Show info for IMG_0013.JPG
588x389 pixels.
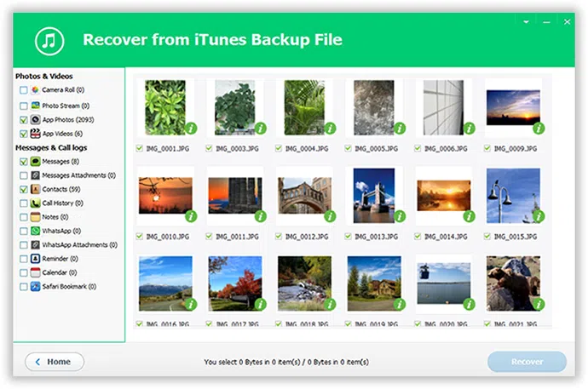(400, 216)
